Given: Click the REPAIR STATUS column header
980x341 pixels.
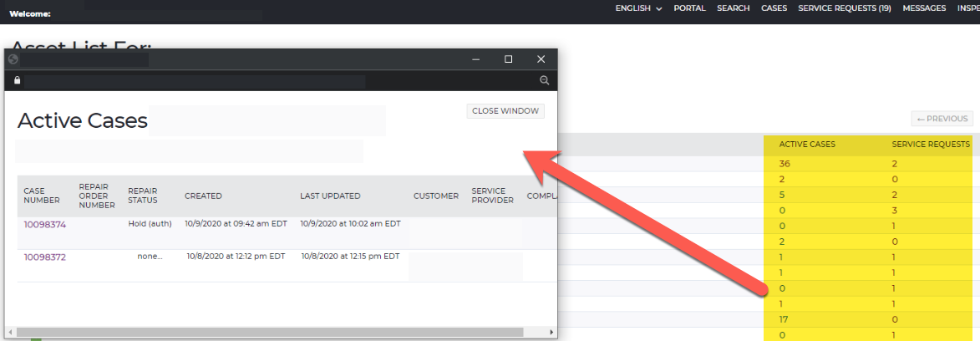Looking at the screenshot, I should click(143, 196).
